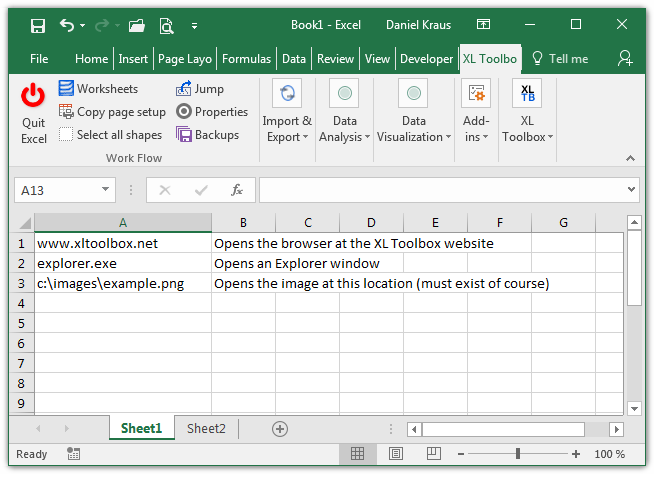Click the Open folder icon in the toolbar
Image resolution: width=655 pixels, height=477 pixels.
click(137, 26)
